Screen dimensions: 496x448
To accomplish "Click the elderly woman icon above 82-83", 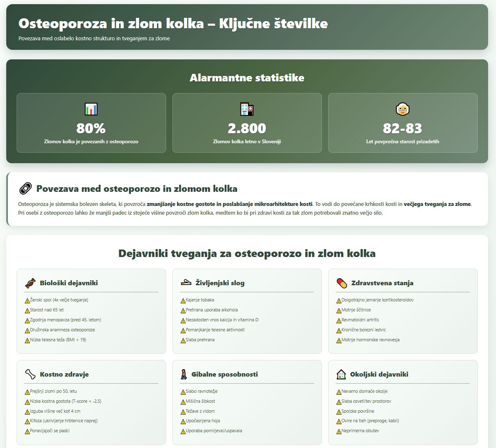I will pos(403,109).
